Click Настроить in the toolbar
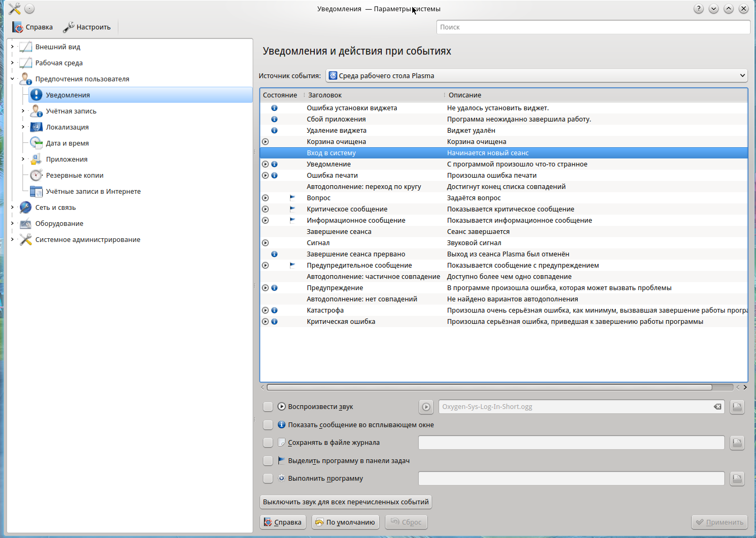This screenshot has width=756, height=538. [87, 27]
